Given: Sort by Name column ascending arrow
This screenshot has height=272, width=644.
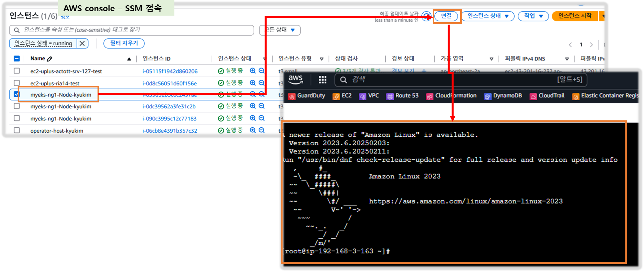Looking at the screenshot, I should tap(129, 59).
